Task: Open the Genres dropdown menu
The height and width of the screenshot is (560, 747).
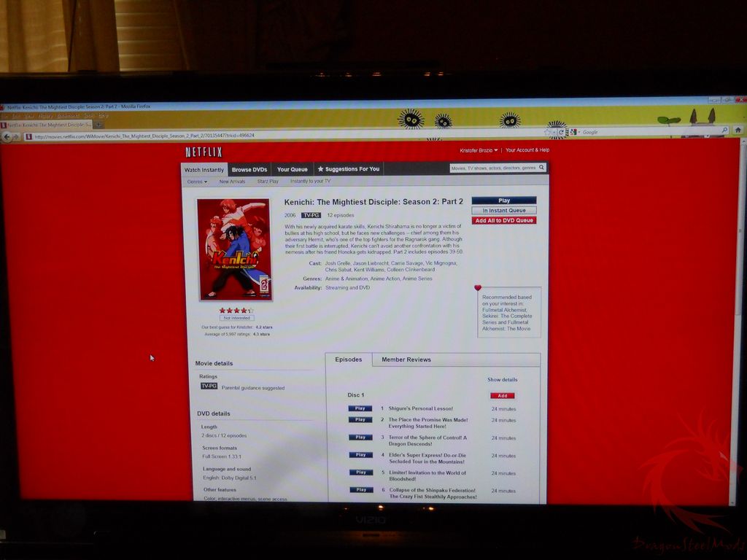Action: 197,182
